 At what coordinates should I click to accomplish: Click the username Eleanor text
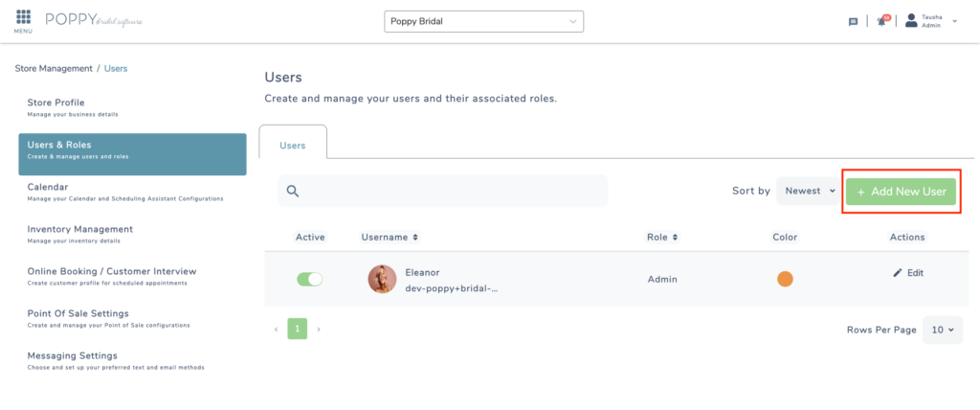pos(422,273)
